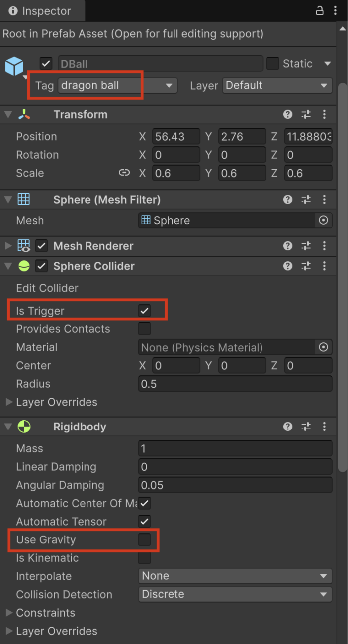Expand the Mesh Renderer component
This screenshot has height=644, width=348.
8,246
